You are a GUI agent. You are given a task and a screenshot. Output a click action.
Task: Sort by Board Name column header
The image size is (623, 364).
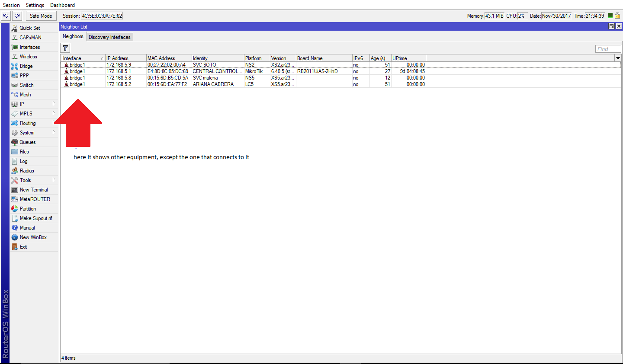324,58
